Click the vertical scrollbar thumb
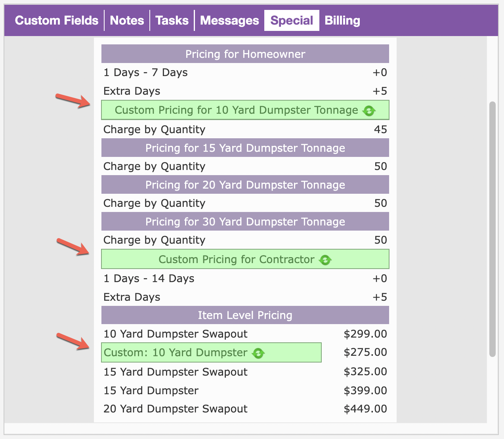The height and width of the screenshot is (439, 504). (493, 229)
